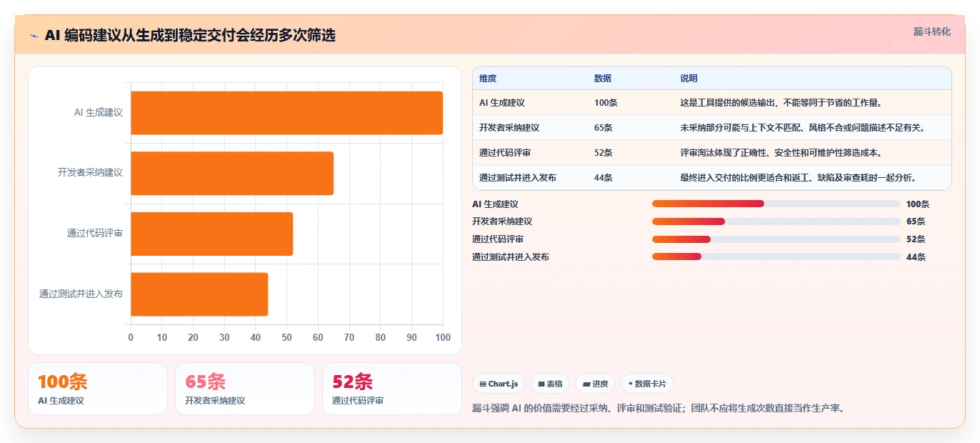Image resolution: width=980 pixels, height=443 pixels.
Task: Click the chart y-axis label 通过测试并进入发布
Action: [81, 294]
